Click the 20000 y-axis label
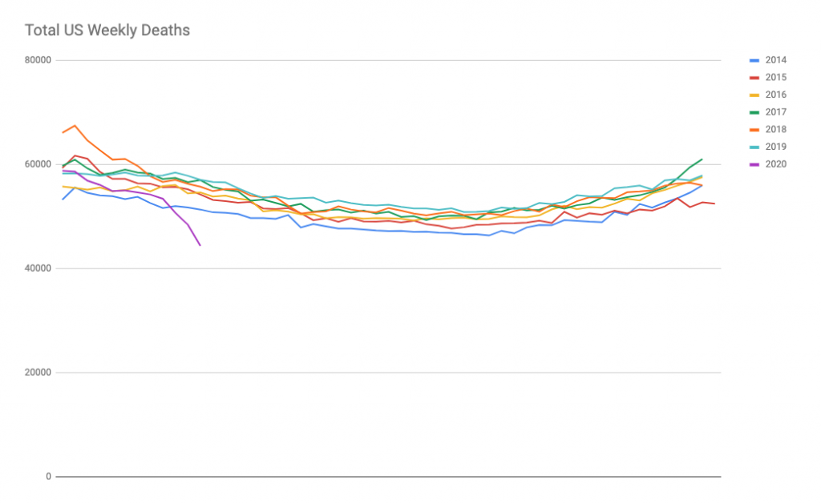This screenshot has height=504, width=821. 38,373
